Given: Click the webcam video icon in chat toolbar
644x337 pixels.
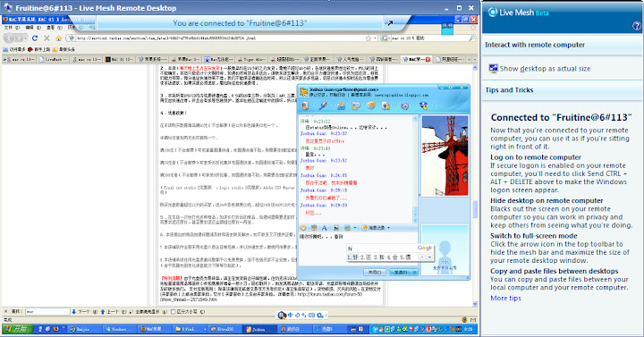Looking at the screenshot, I should point(305,105).
